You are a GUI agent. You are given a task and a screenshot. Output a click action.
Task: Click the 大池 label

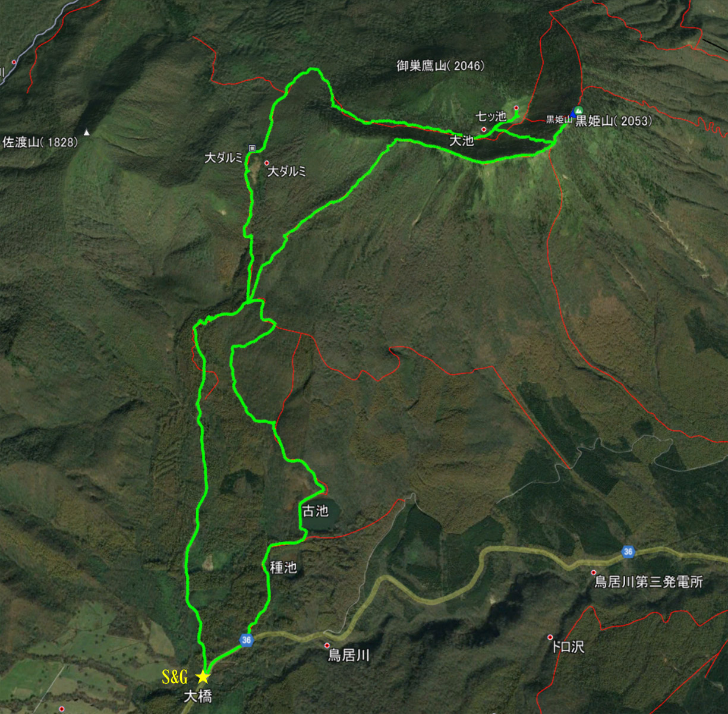462,140
